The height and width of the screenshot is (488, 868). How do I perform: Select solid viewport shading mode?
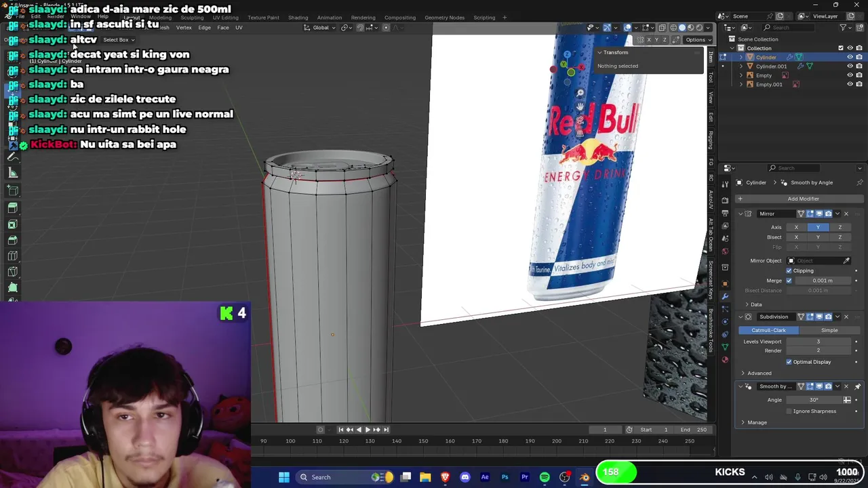[682, 28]
